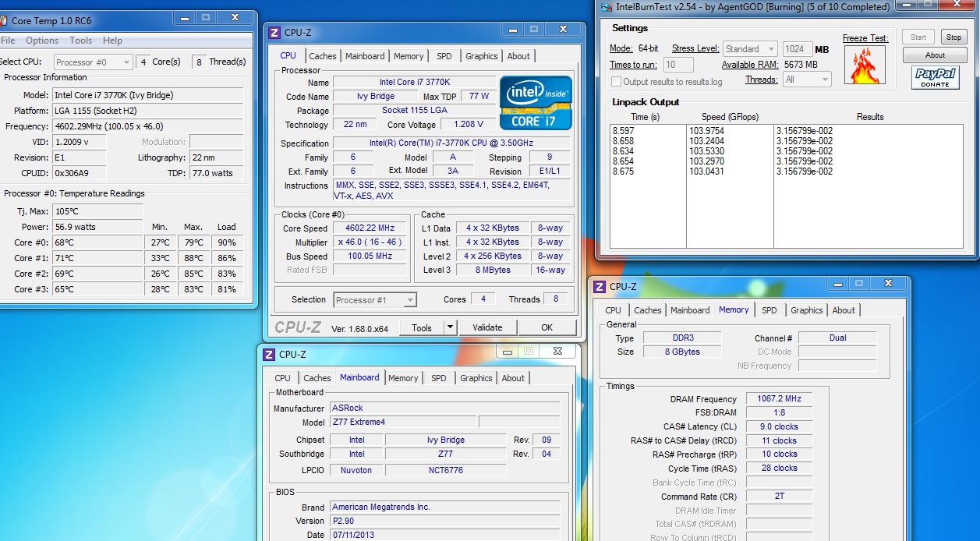Click the Times to run input field
Image resolution: width=980 pixels, height=541 pixels.
click(x=679, y=65)
